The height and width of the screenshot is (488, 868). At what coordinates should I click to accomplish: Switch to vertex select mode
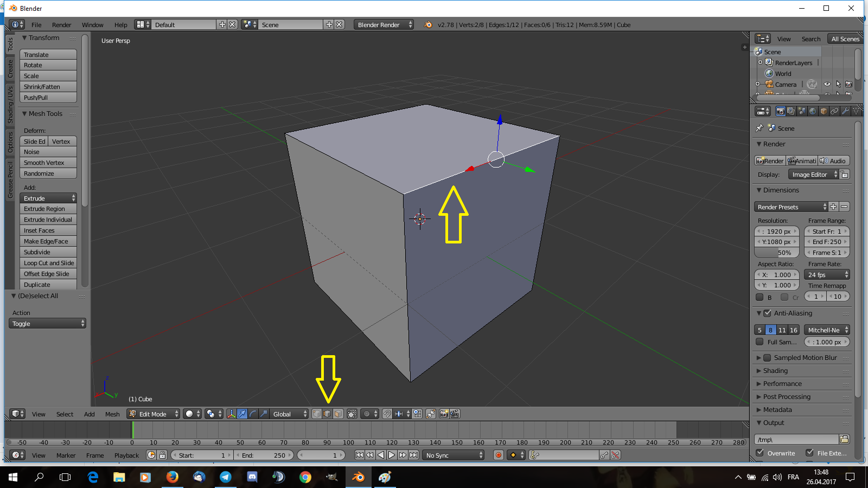tap(317, 414)
